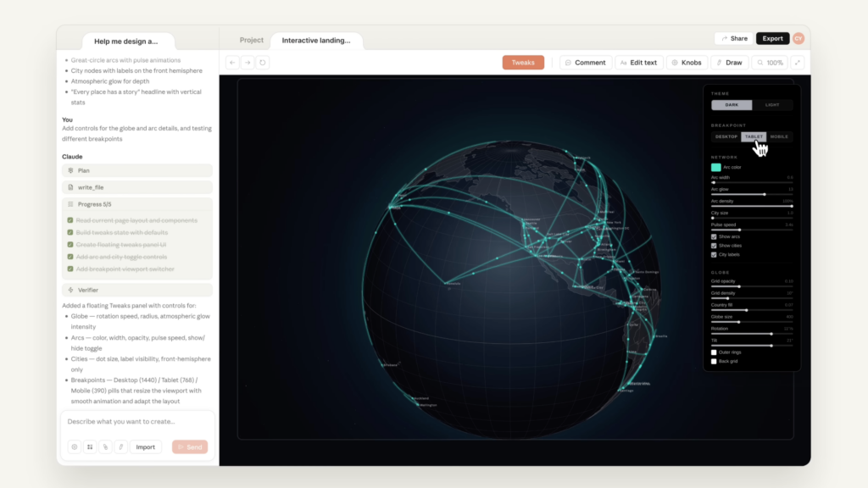Click the back arrow in preview toolbar
Image resolution: width=868 pixels, height=488 pixels.
pos(232,63)
